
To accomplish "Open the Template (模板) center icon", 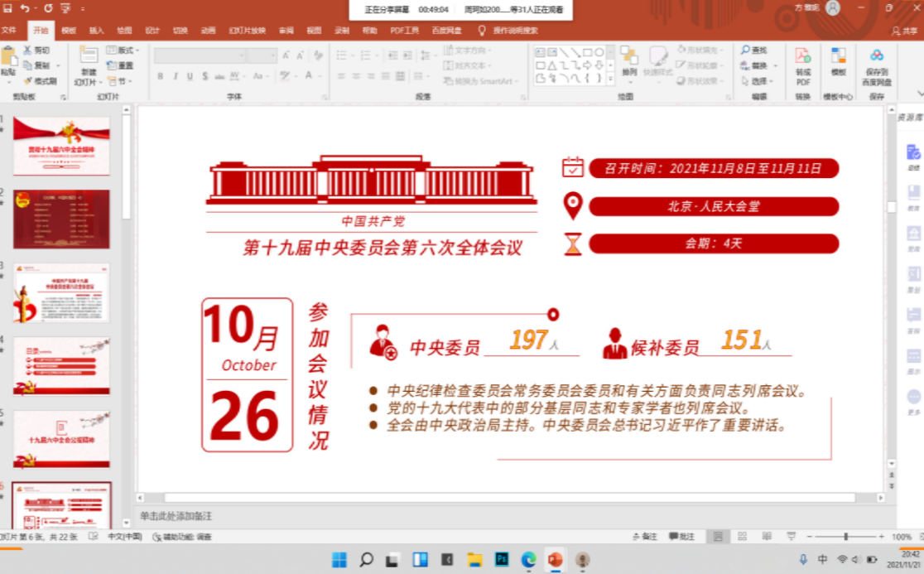I will pyautogui.click(x=839, y=57).
